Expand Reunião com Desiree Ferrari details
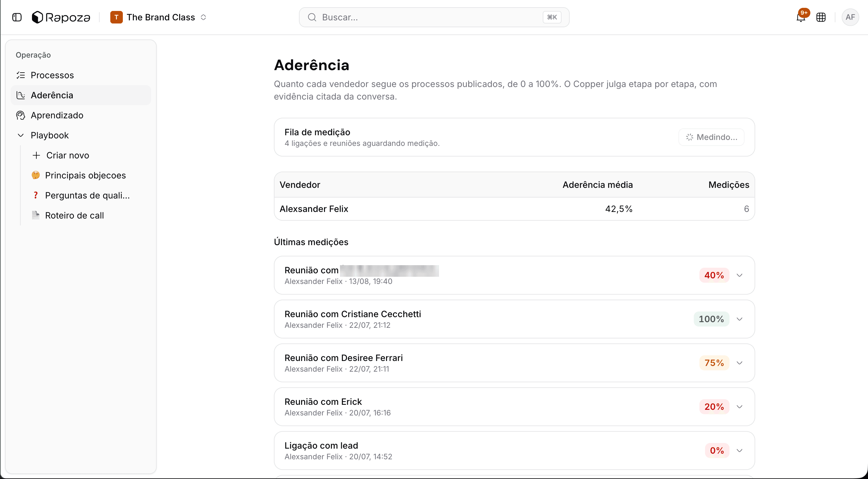This screenshot has height=479, width=868. (x=739, y=363)
